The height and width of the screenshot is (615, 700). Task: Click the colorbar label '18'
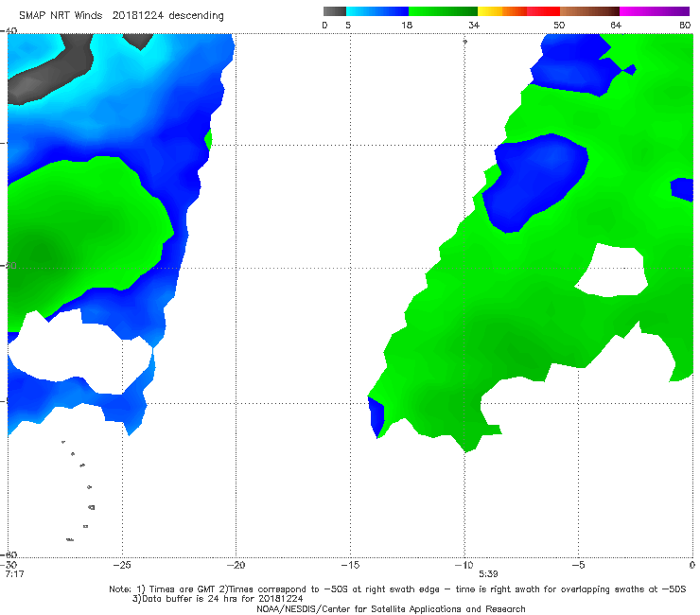pos(407,25)
